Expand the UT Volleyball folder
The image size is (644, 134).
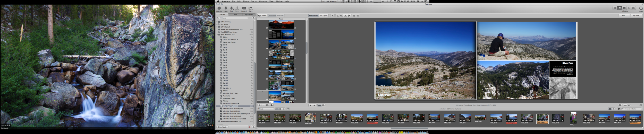point(217,27)
